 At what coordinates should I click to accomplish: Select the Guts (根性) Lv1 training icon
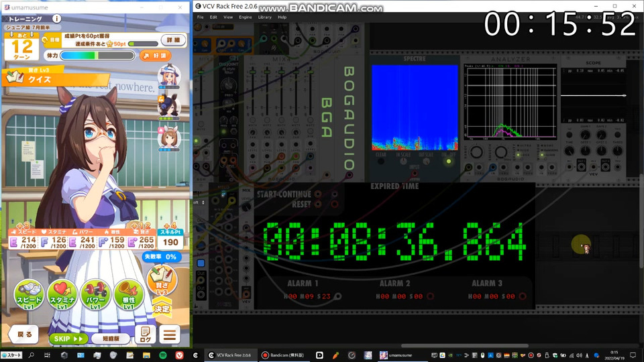coord(129,294)
